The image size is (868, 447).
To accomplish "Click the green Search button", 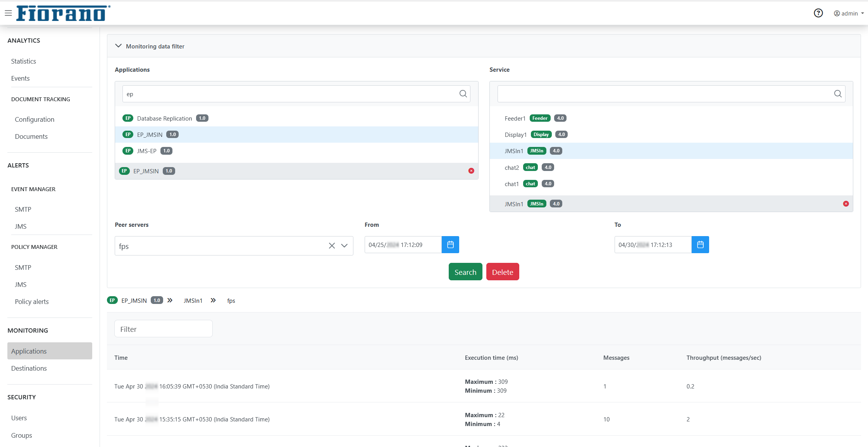I will click(x=465, y=272).
